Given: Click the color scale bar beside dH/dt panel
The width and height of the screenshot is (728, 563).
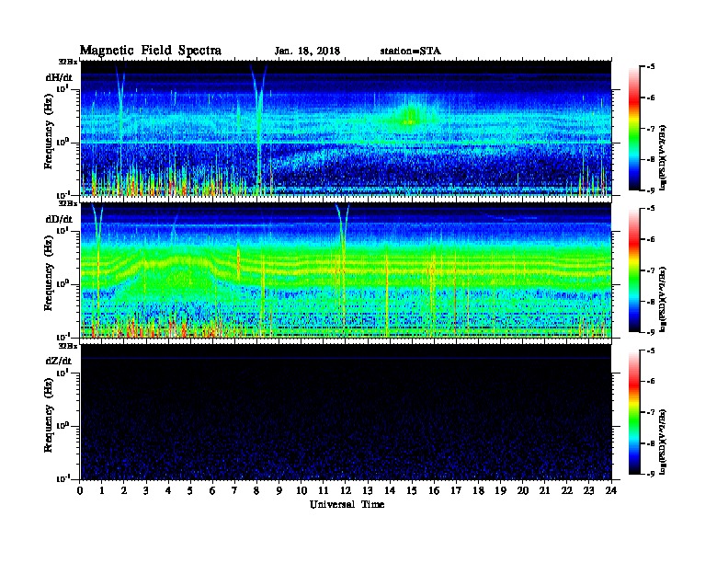Looking at the screenshot, I should [633, 129].
